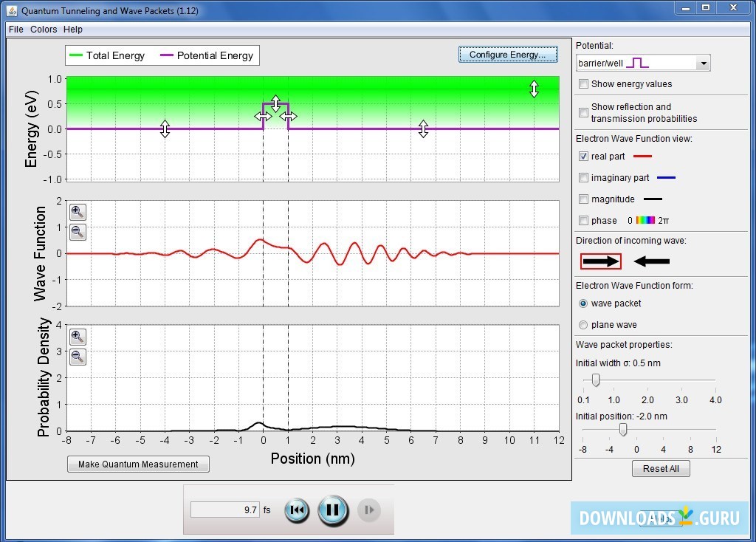Click the elapsed time input field
Viewport: 756px width, 542px height.
[x=225, y=510]
